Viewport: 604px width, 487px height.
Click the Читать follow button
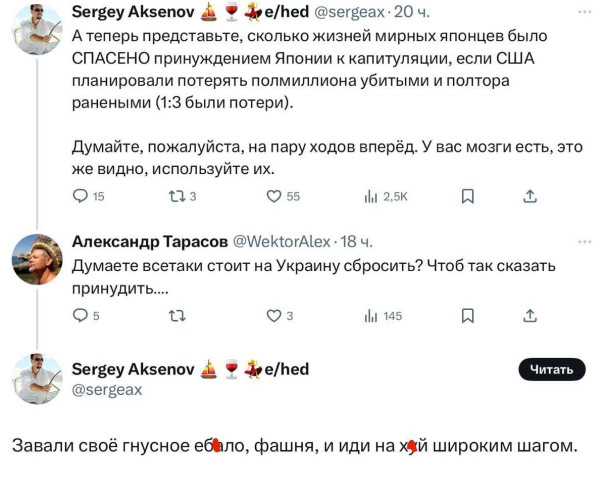pos(550,370)
